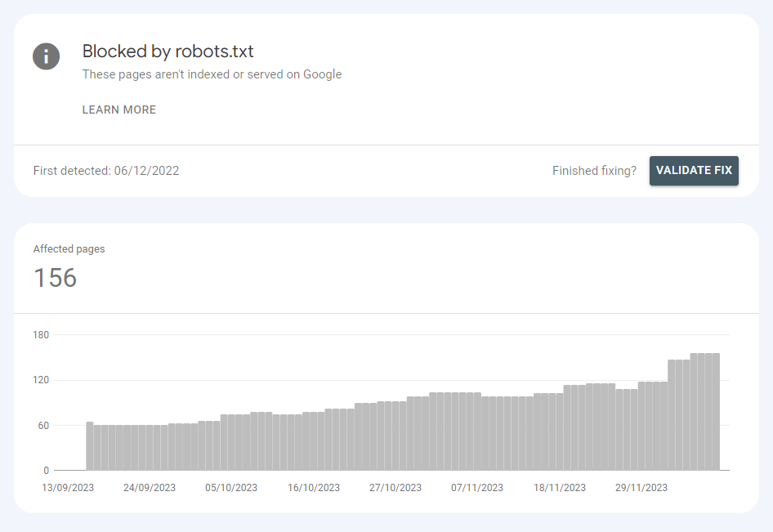
Task: Select a chart bar above the 16/10/2023 label
Action: tap(313, 441)
